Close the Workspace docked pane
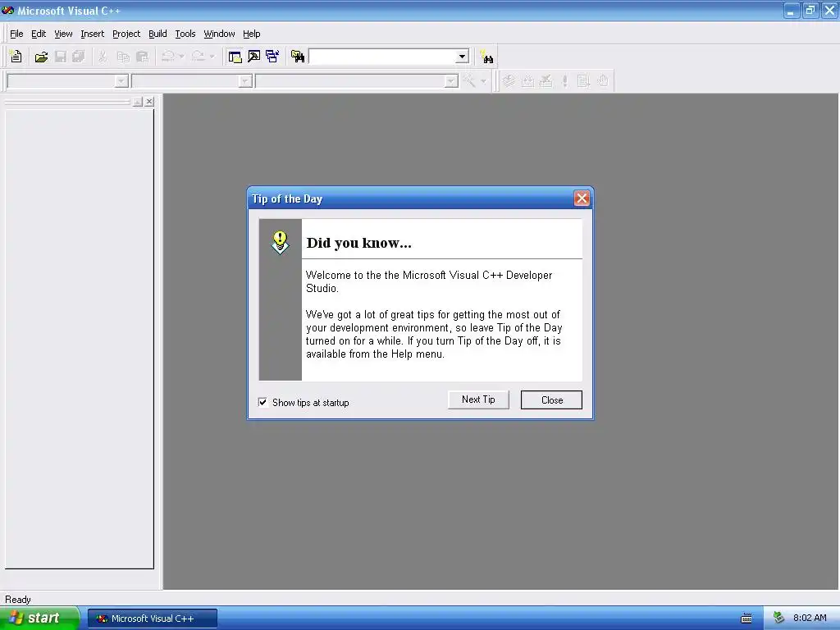 (149, 101)
